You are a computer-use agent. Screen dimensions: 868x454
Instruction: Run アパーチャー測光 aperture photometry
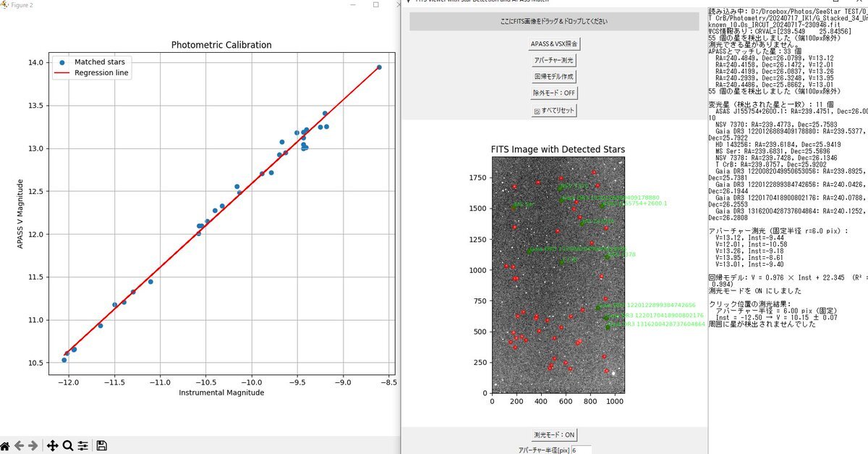(x=554, y=60)
